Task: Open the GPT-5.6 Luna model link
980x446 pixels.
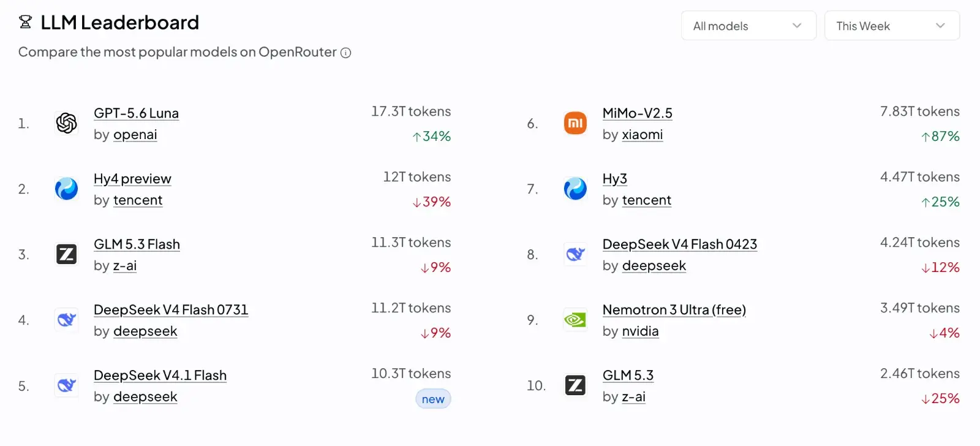Action: [x=136, y=113]
